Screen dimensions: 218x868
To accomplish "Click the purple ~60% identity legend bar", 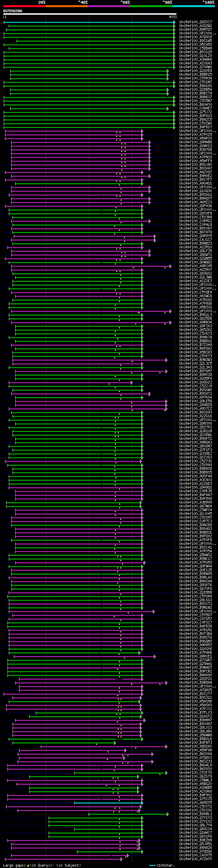I will [x=109, y=6].
